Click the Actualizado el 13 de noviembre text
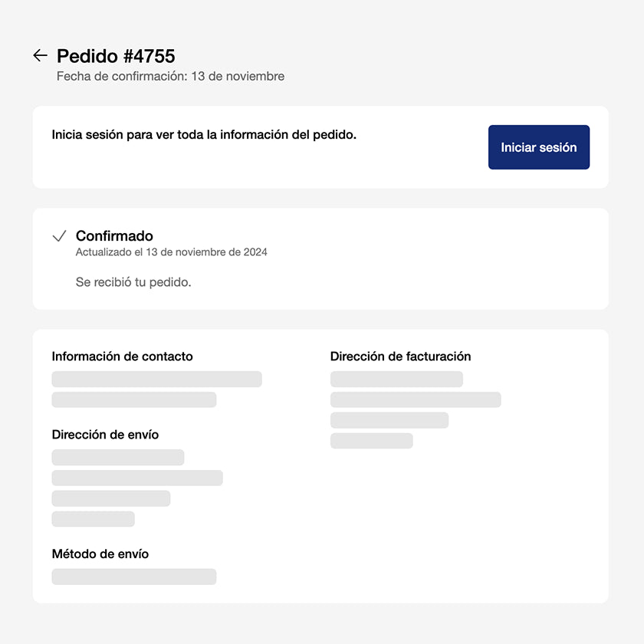 (x=171, y=252)
